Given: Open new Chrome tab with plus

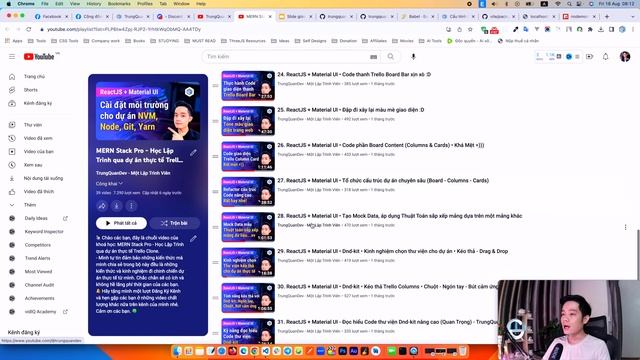Looking at the screenshot, I should 607,17.
